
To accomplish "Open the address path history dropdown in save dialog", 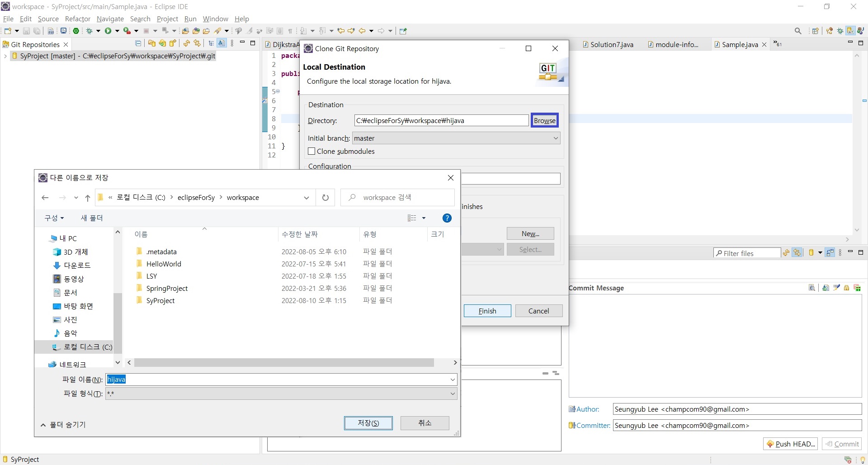I will tap(306, 198).
